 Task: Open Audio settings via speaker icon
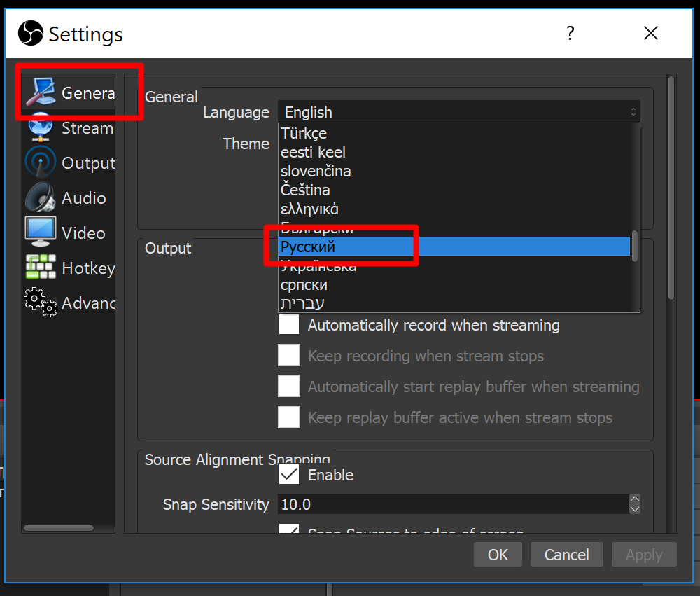point(41,198)
